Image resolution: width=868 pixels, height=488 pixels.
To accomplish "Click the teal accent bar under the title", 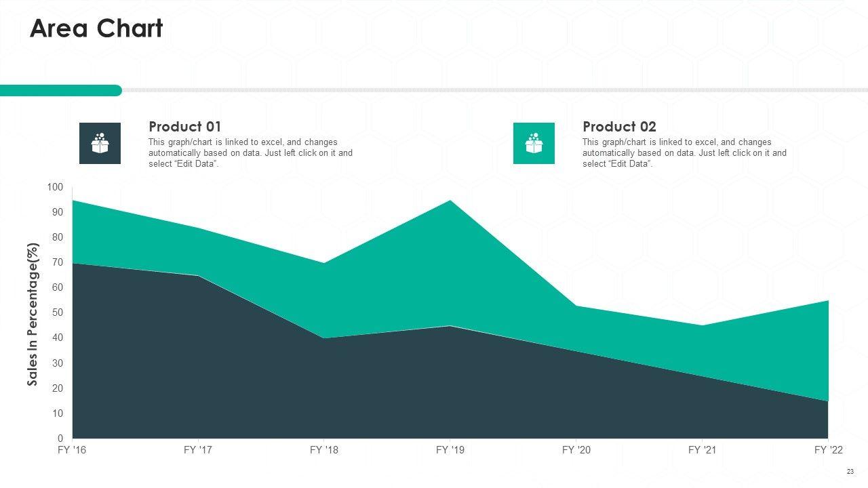I will point(61,90).
